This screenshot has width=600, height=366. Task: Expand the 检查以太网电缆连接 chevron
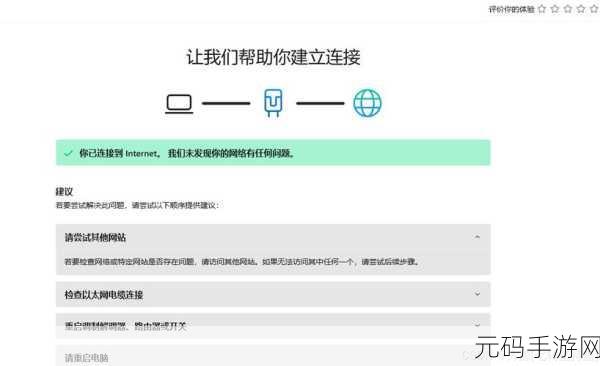coord(477,294)
